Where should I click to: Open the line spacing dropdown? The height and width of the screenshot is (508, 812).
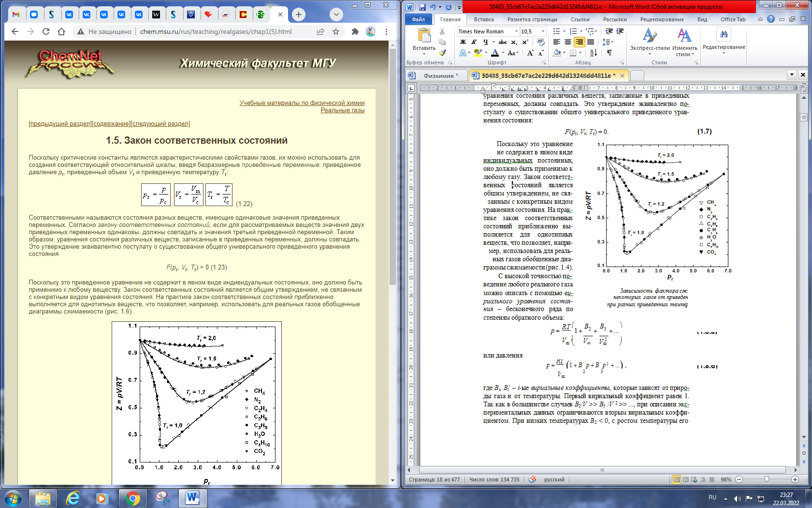(x=608, y=42)
